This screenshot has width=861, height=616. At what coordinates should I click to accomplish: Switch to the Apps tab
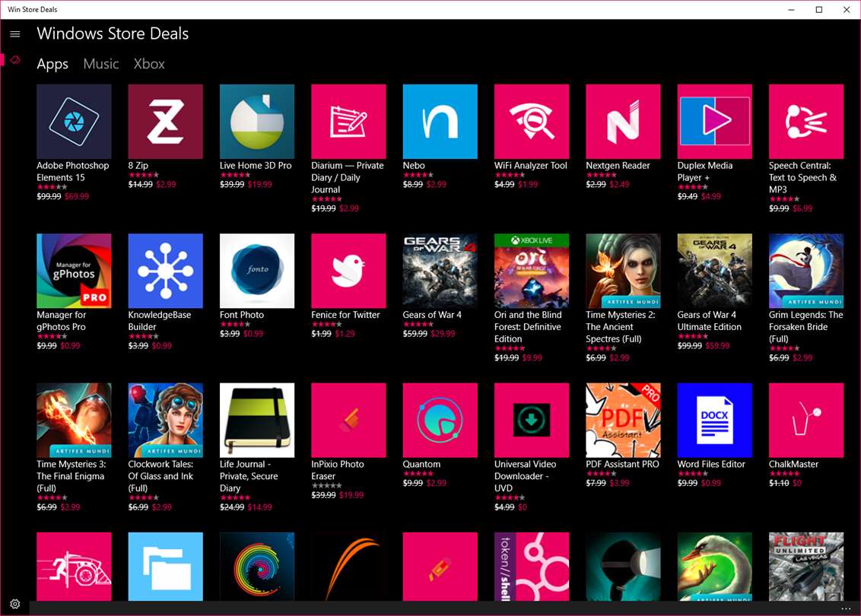pyautogui.click(x=52, y=64)
